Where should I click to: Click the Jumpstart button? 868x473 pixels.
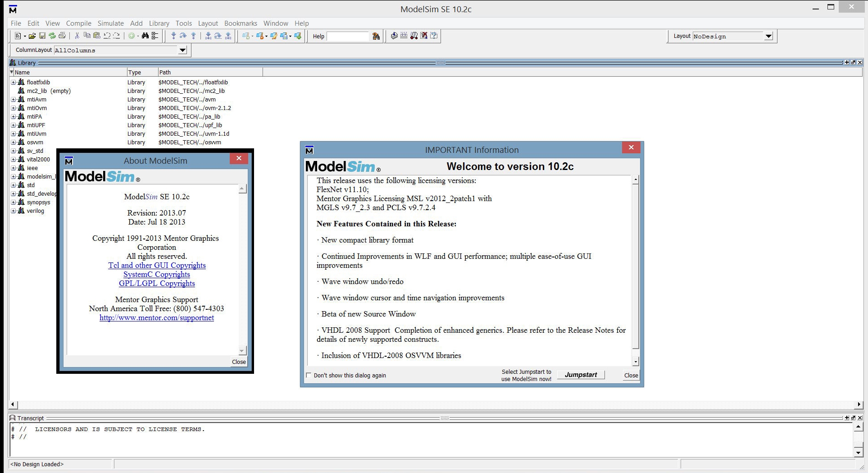581,375
